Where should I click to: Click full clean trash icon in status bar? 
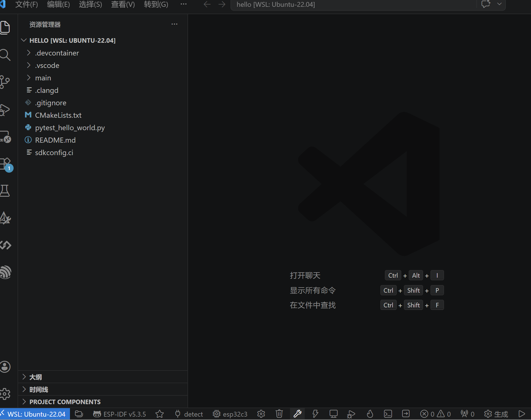[x=279, y=414]
